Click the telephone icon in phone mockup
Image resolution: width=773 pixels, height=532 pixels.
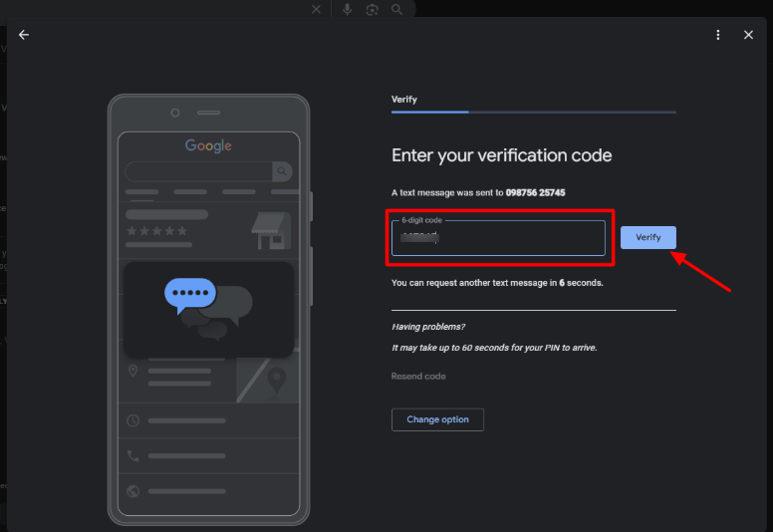tap(133, 455)
